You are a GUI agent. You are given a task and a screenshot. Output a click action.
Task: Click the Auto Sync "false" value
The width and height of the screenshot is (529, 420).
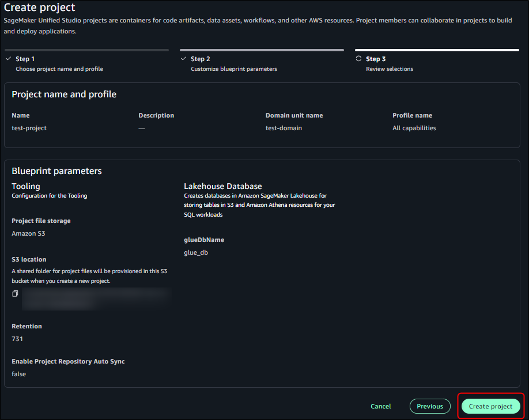coord(18,374)
